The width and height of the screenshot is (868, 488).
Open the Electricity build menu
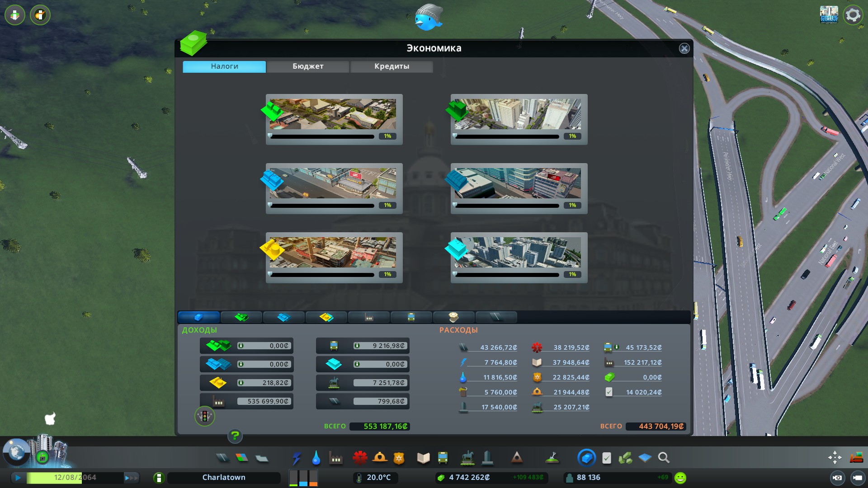point(297,458)
